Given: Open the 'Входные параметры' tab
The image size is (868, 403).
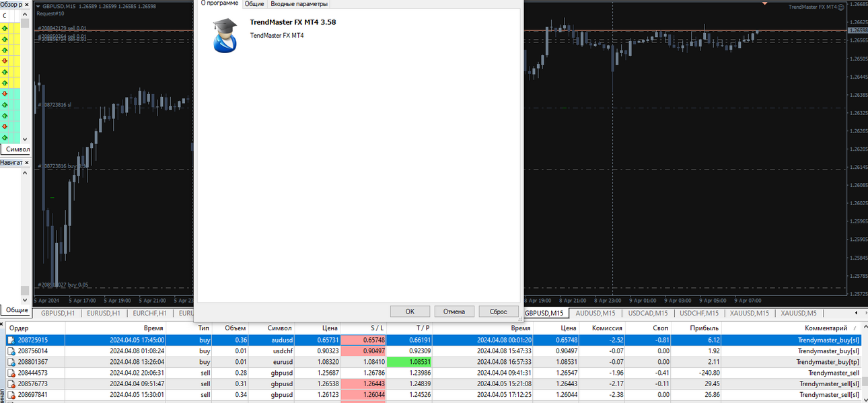Looking at the screenshot, I should coord(299,4).
